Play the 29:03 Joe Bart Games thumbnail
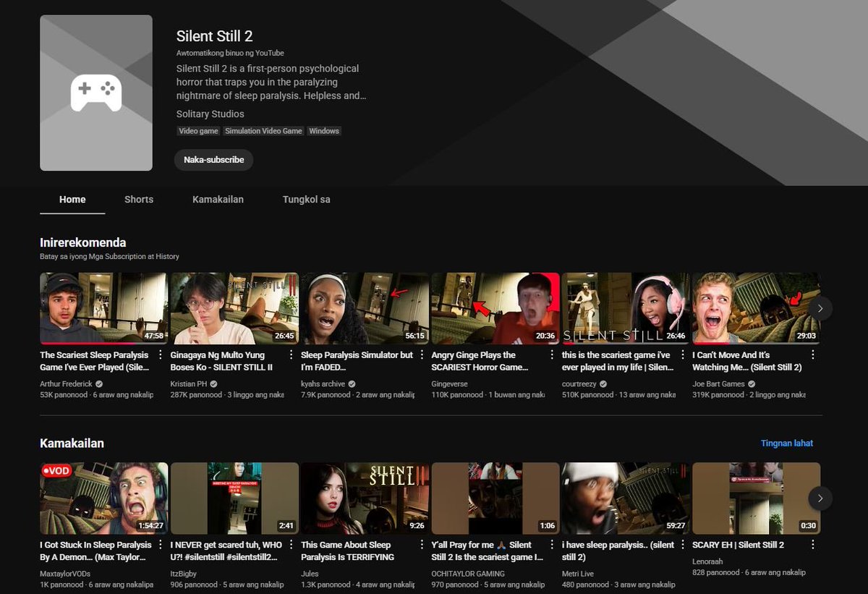The image size is (868, 594). tap(757, 308)
